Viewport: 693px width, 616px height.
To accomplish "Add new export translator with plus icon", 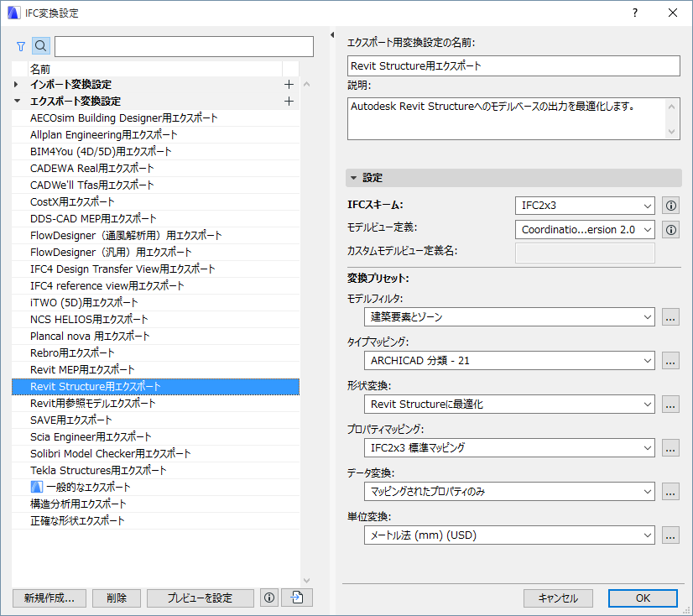I will click(289, 102).
